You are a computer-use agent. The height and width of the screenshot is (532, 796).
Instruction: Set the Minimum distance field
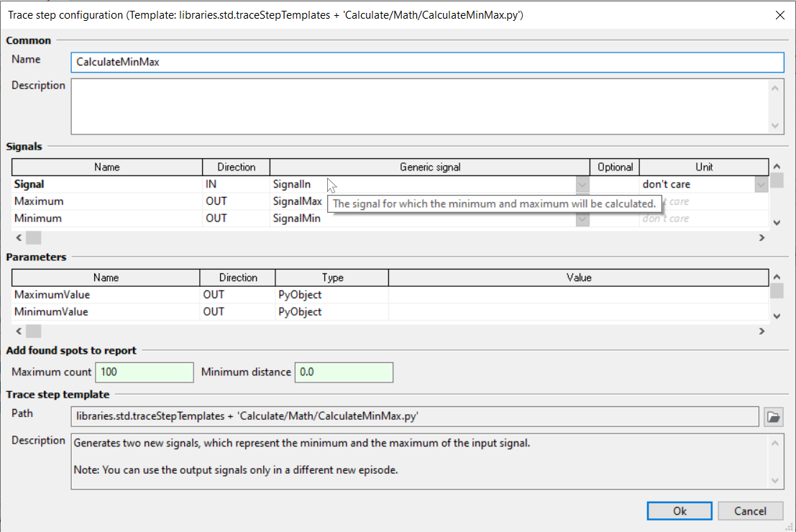[344, 372]
